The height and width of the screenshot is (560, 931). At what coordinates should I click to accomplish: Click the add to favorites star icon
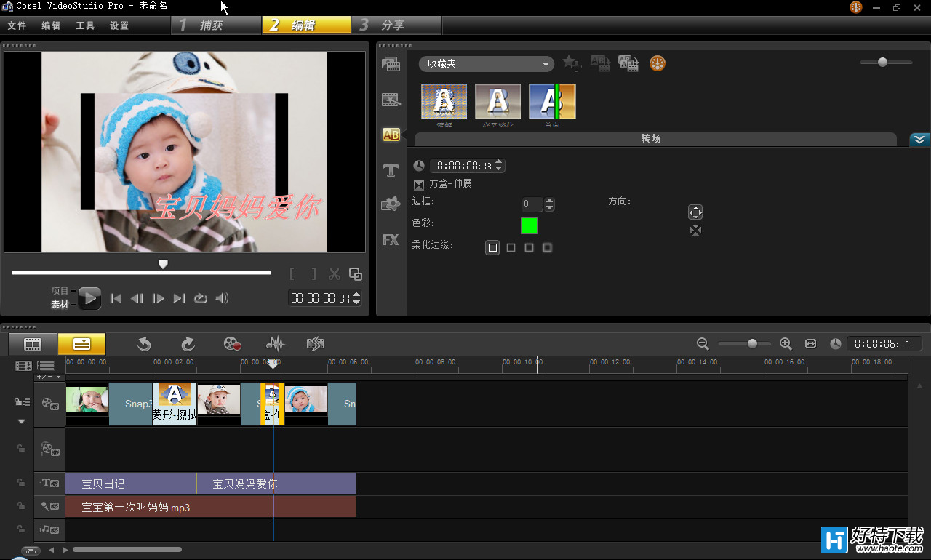click(572, 64)
